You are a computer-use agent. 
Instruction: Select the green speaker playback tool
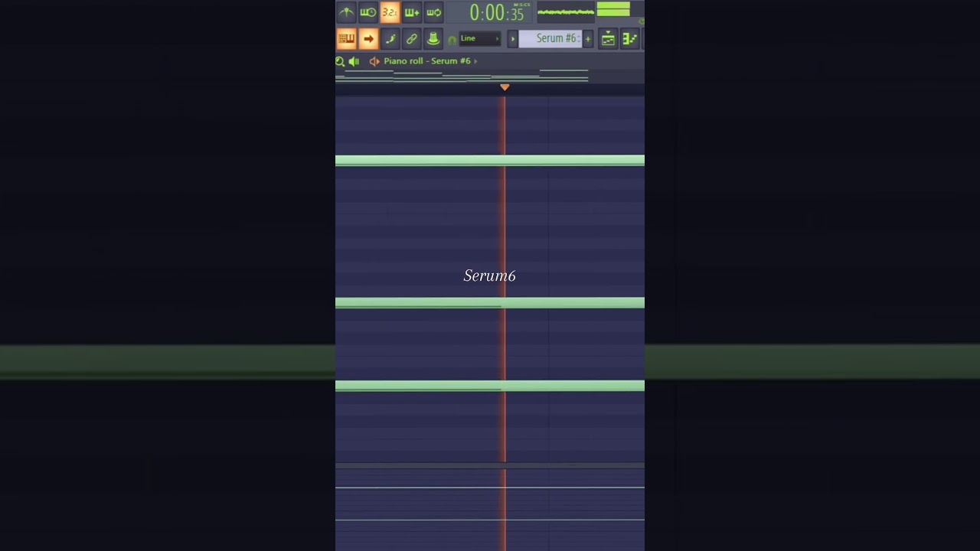[354, 61]
